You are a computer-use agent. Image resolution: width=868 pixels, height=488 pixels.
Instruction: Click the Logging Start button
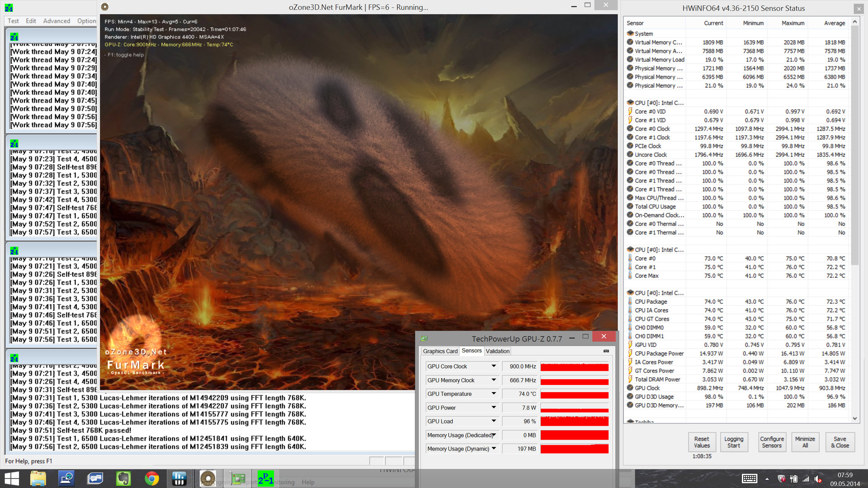pyautogui.click(x=733, y=442)
